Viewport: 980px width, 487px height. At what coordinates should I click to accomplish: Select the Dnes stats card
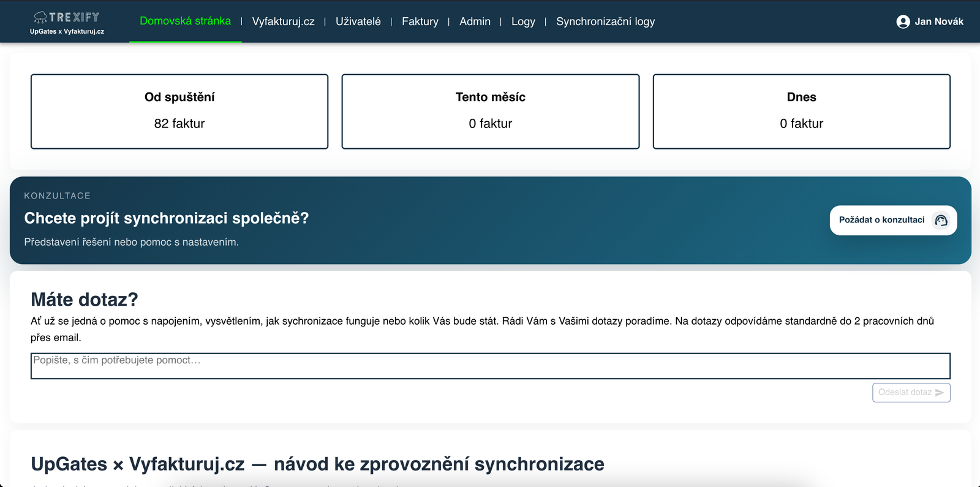click(802, 111)
